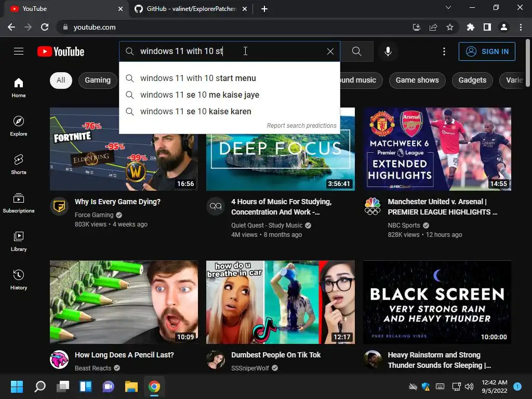532x399 pixels.
Task: Open Explore in the sidebar
Action: click(x=19, y=126)
